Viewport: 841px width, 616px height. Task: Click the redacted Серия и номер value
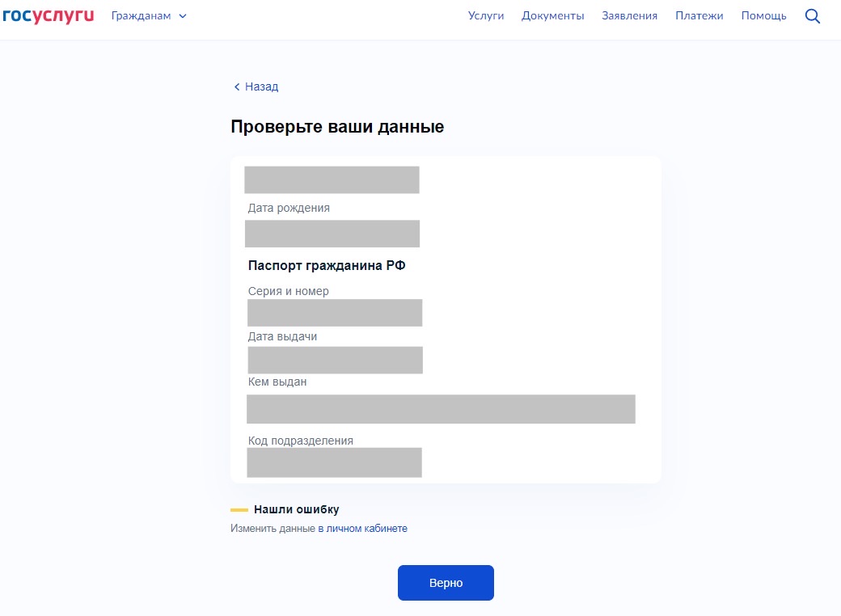334,313
